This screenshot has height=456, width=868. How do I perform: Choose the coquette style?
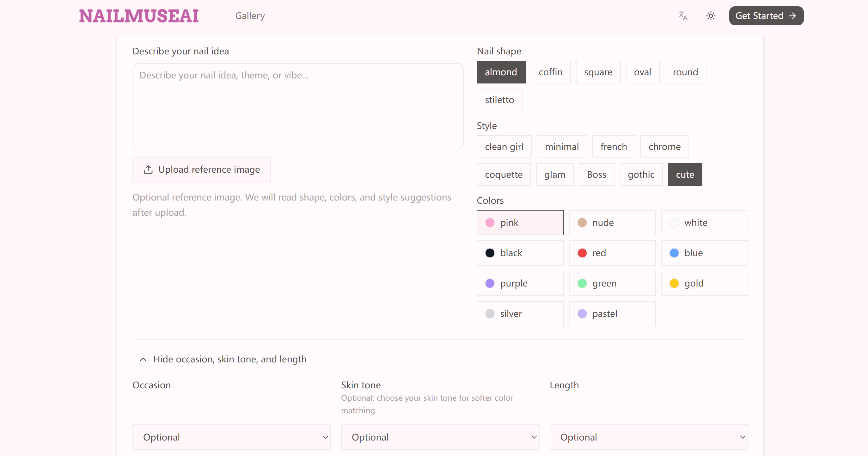click(504, 175)
